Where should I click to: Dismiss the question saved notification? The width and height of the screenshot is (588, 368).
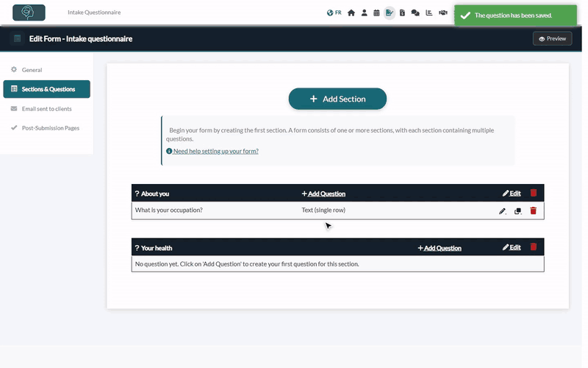click(x=515, y=15)
